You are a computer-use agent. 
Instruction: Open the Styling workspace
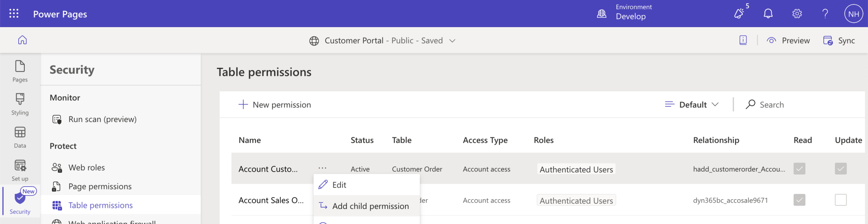point(20,104)
